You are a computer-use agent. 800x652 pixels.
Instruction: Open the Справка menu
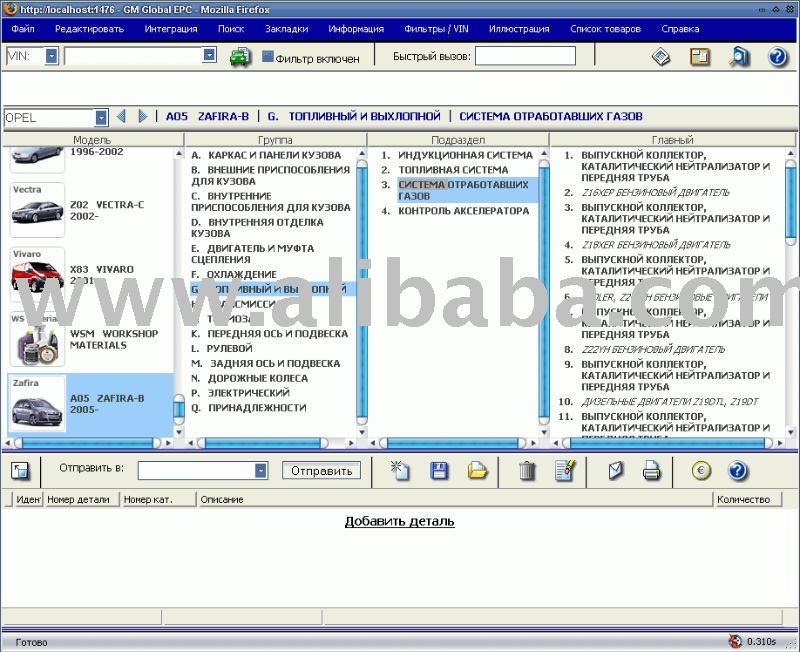coord(680,29)
